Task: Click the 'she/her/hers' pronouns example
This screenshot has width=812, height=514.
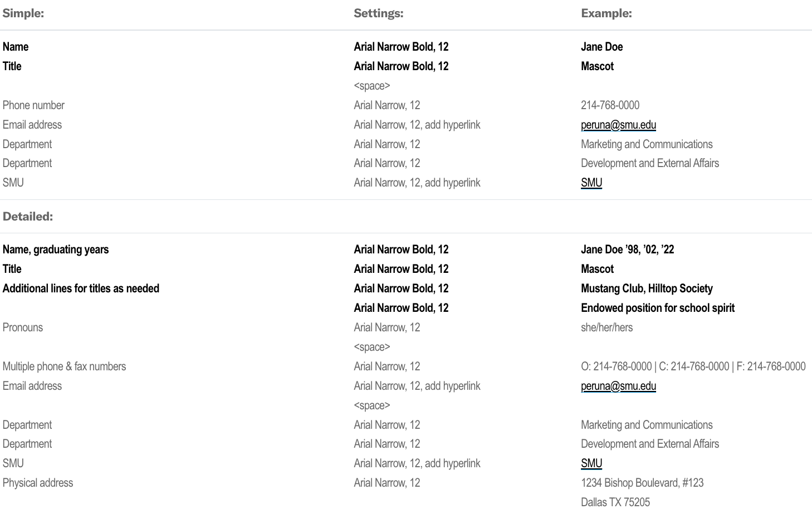Action: coord(606,327)
